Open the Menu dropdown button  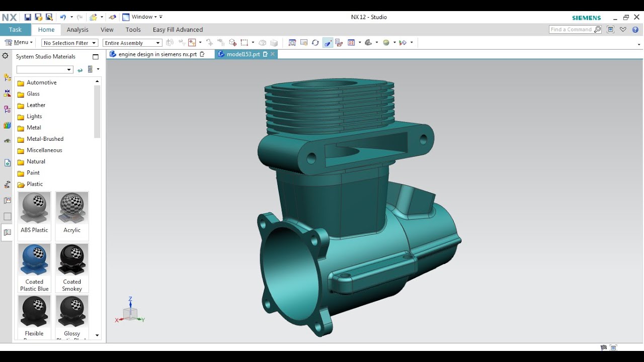click(19, 43)
